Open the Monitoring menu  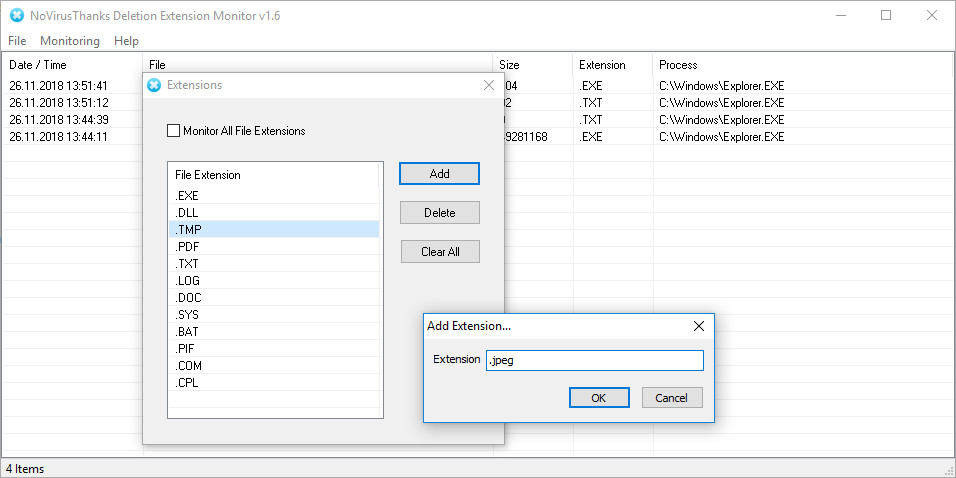pyautogui.click(x=70, y=41)
